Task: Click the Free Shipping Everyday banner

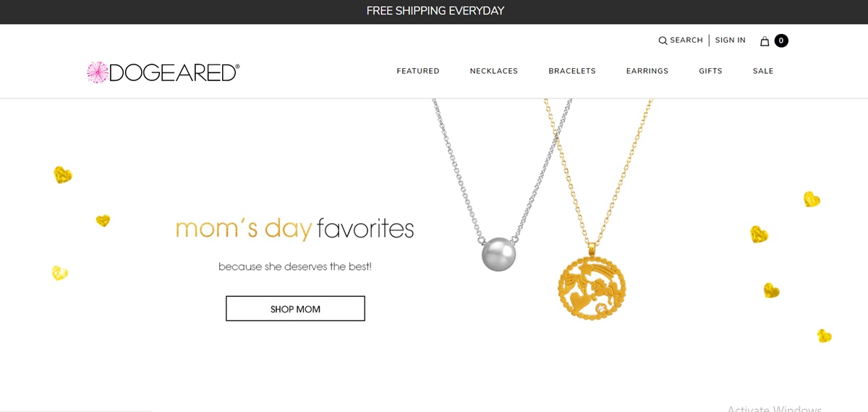Action: (435, 11)
